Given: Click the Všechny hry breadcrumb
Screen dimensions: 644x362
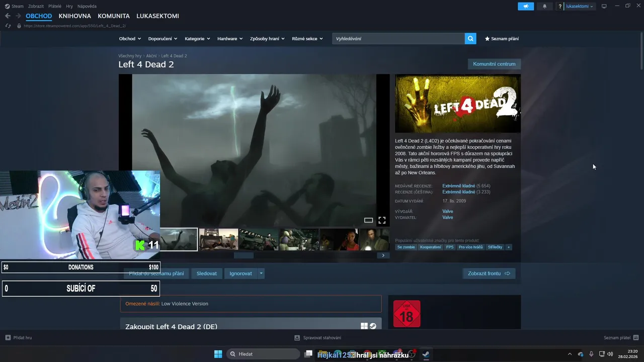Looking at the screenshot, I should click(x=130, y=56).
